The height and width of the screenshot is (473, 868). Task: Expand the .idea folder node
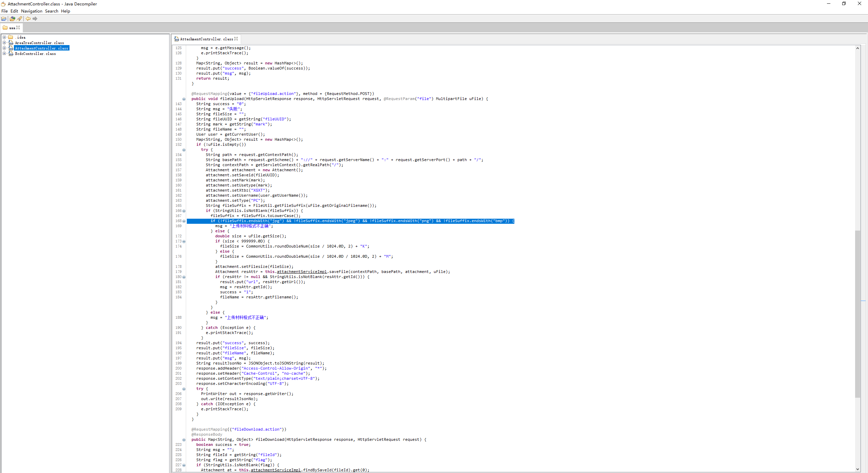tap(4, 37)
